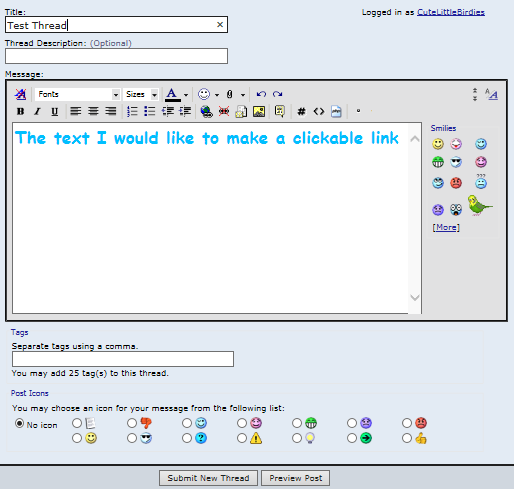Select the thumbs down post icon radio

click(132, 423)
